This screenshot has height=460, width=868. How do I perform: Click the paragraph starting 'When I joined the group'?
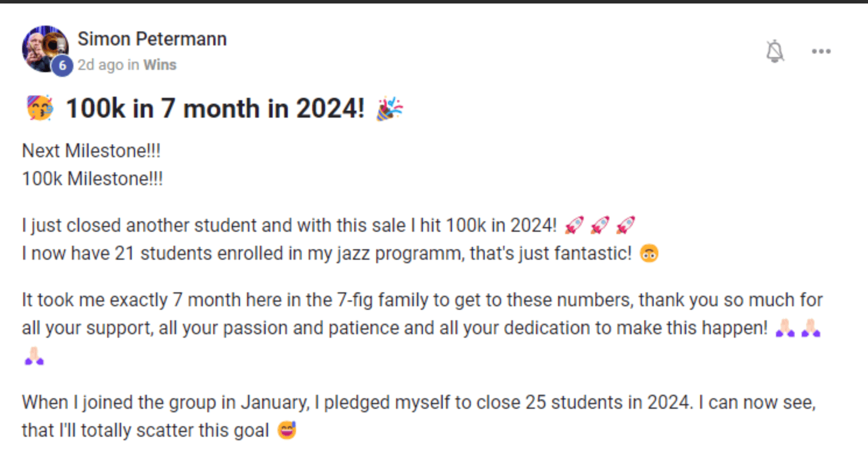point(419,417)
